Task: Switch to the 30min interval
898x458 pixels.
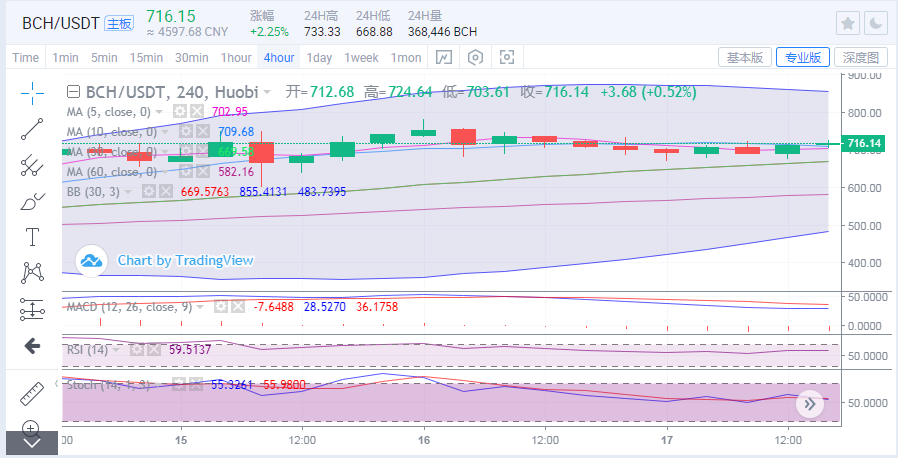Action: click(x=192, y=57)
